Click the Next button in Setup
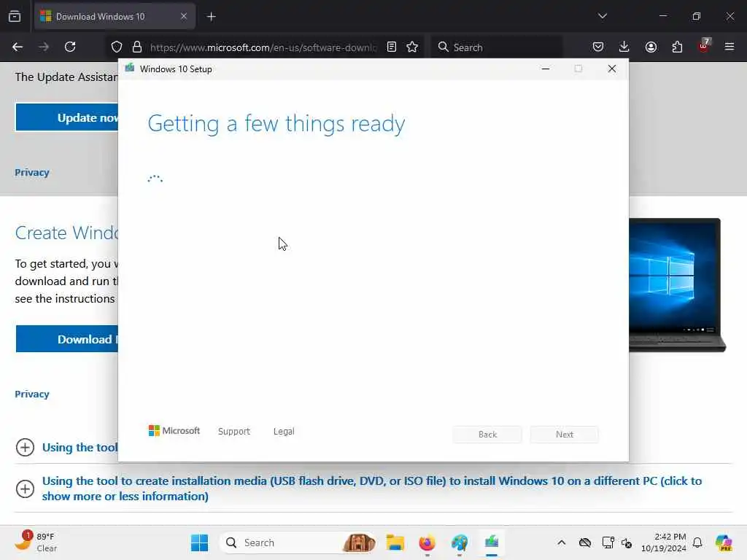The image size is (747, 560). point(565,435)
